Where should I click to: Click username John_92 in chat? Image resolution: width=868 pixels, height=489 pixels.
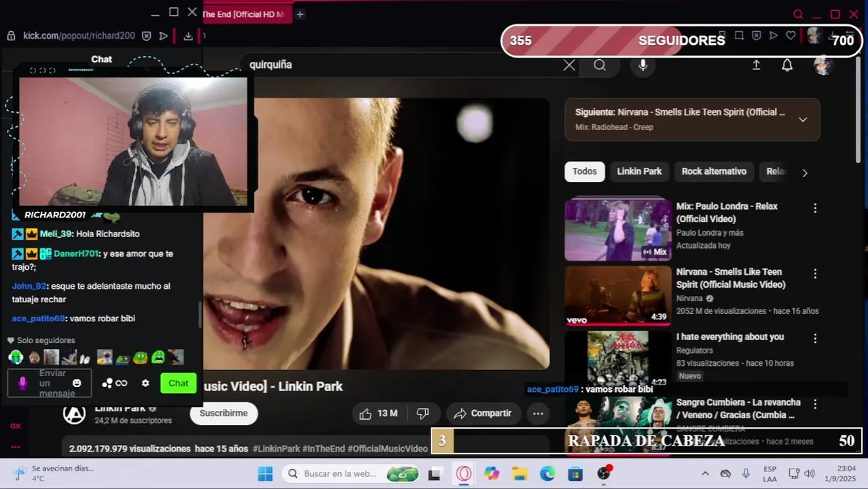point(29,286)
